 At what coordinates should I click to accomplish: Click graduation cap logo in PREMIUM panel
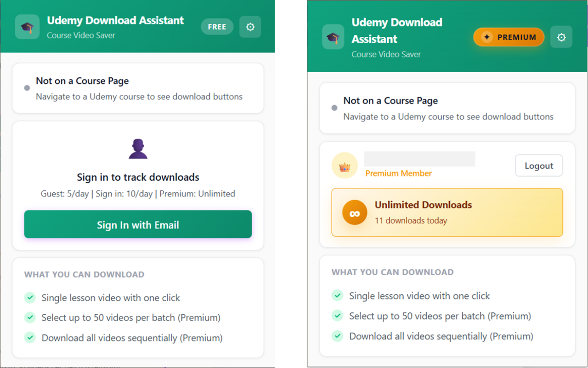click(333, 37)
